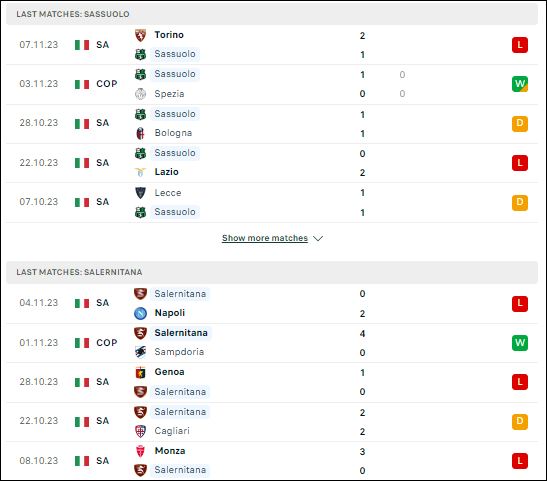Click the Cagliari club crest icon
Viewport: 547px width, 481px height.
click(140, 431)
